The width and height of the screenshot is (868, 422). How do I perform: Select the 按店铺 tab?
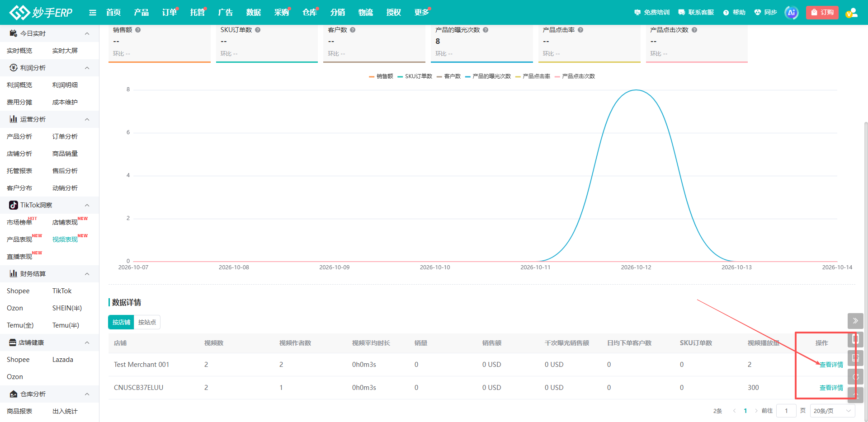[121, 322]
